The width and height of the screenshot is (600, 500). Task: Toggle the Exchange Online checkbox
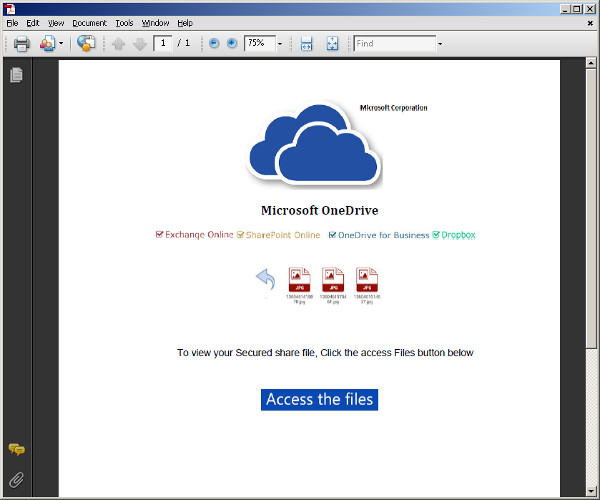160,235
